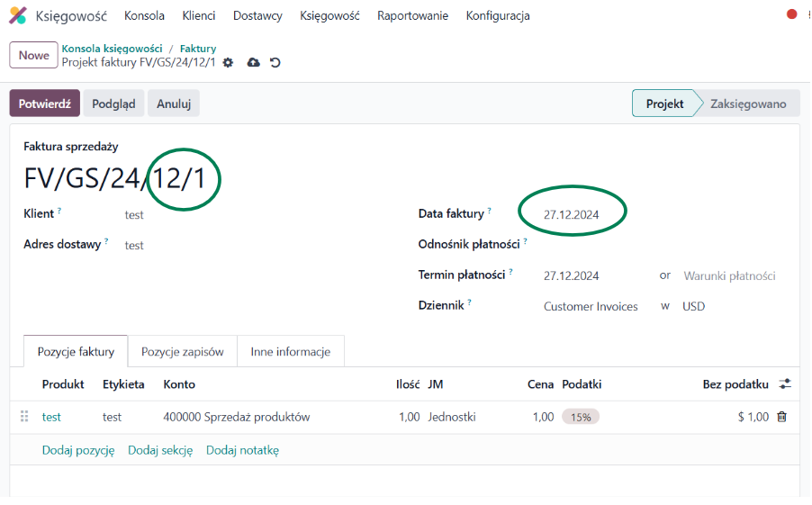
Task: Click the Anuluj button
Action: (174, 104)
